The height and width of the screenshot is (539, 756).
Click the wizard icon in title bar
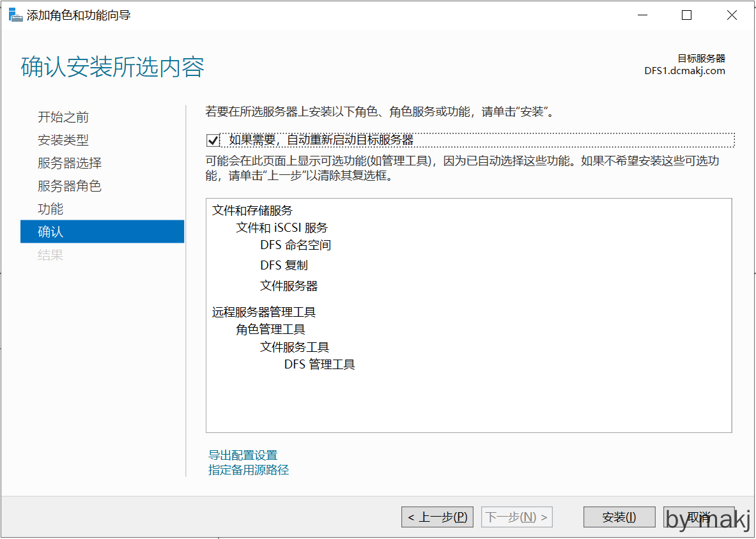[x=15, y=15]
